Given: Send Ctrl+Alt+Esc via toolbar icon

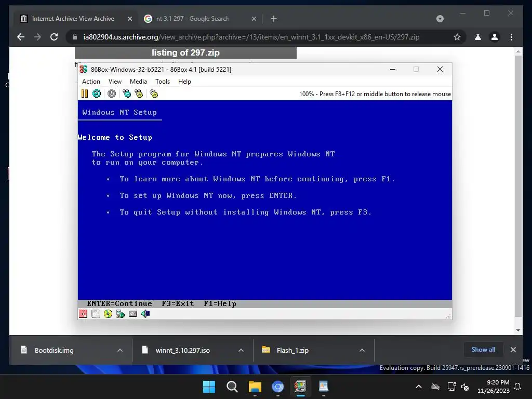Looking at the screenshot, I should [x=139, y=94].
